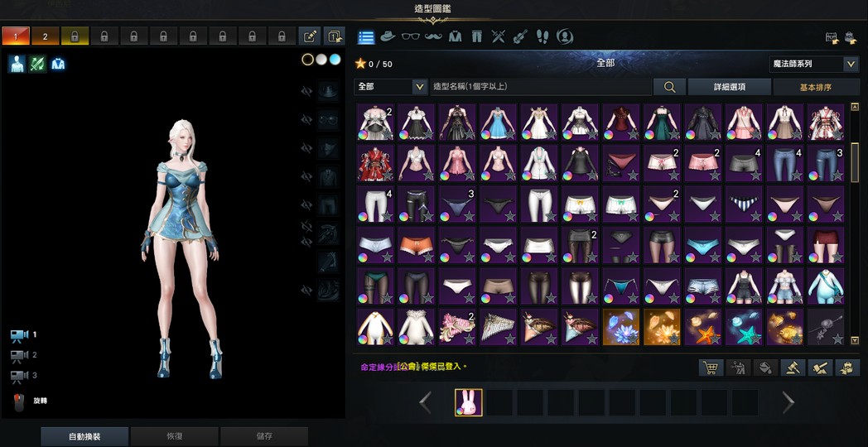Expand the 全部 filter dropdown

tap(418, 87)
